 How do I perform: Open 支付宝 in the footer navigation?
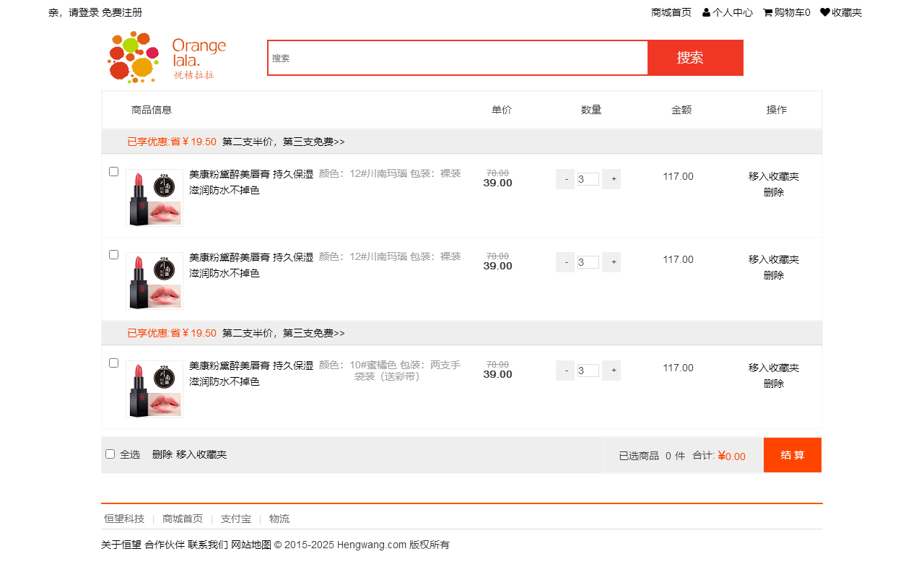pyautogui.click(x=236, y=519)
